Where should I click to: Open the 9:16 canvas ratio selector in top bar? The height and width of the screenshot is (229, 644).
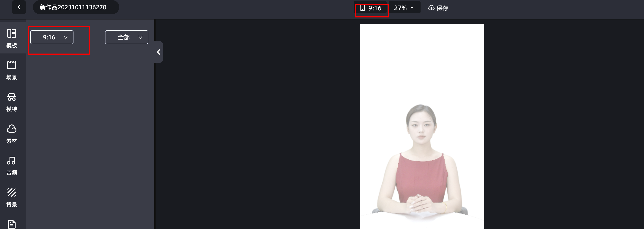click(371, 8)
